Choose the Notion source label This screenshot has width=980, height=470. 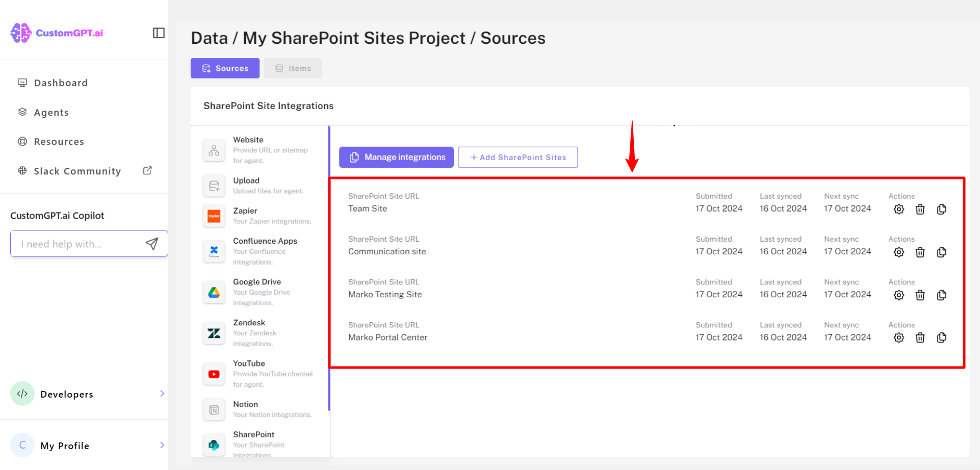click(246, 404)
